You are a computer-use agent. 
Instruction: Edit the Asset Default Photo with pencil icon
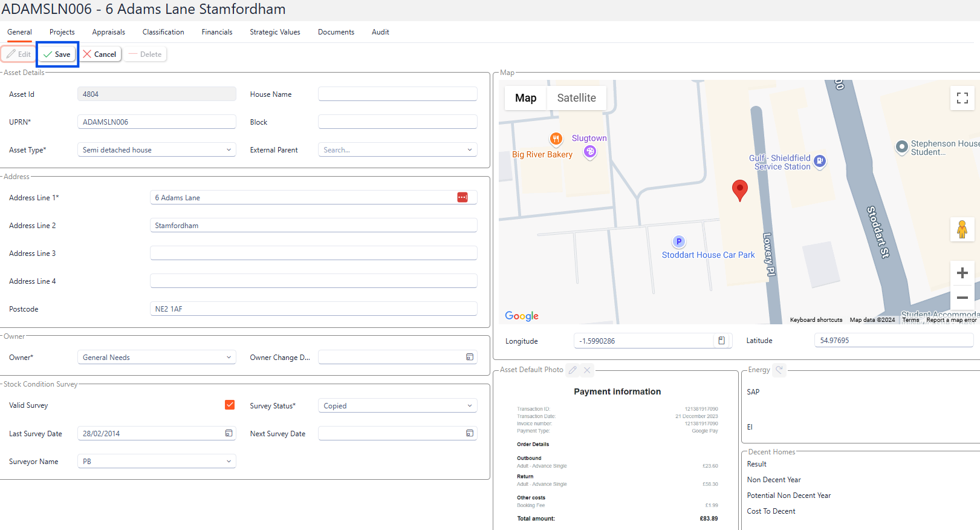coord(573,370)
